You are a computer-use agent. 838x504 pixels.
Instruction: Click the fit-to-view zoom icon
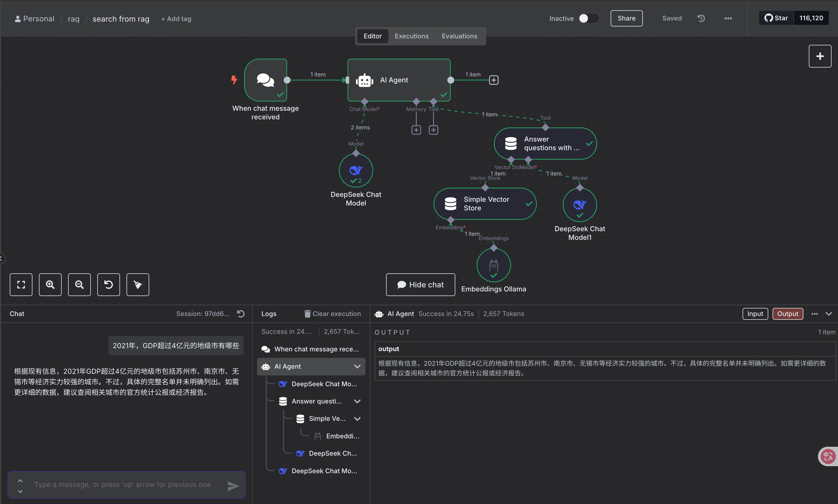coord(21,285)
